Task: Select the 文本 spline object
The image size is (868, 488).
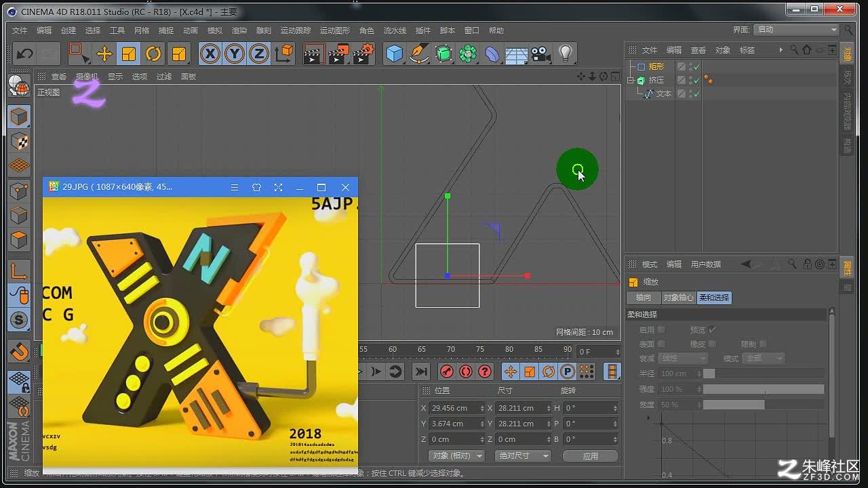Action: [x=663, y=94]
